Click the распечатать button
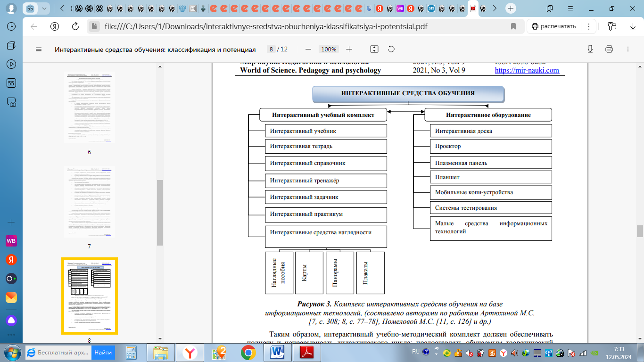Image resolution: width=644 pixels, height=362 pixels. point(554,26)
